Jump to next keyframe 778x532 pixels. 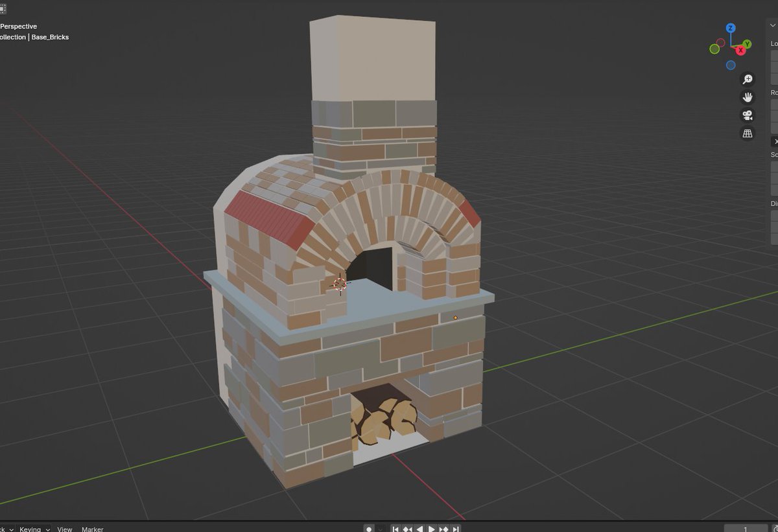444,528
